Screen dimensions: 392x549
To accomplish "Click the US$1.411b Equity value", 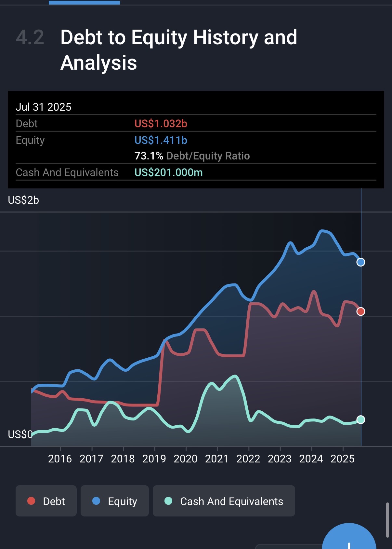I will click(x=161, y=140).
